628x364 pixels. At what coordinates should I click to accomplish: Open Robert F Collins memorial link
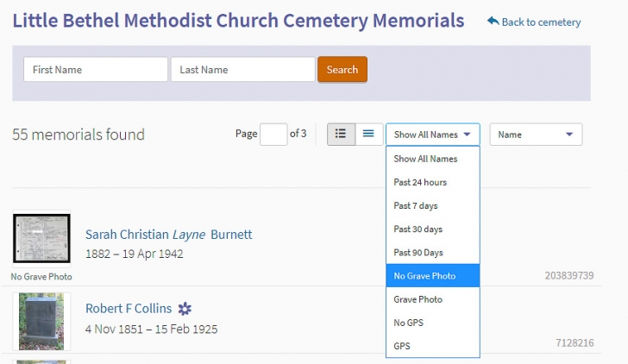[x=129, y=308]
